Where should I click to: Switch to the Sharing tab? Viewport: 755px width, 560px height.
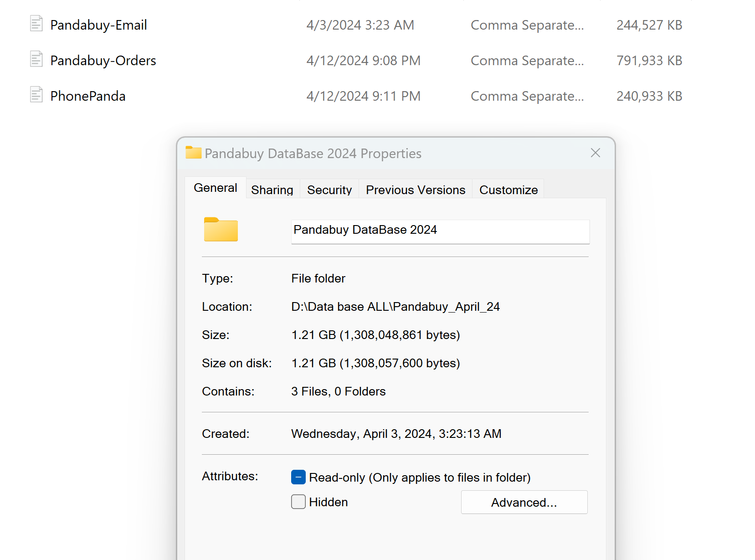[272, 190]
